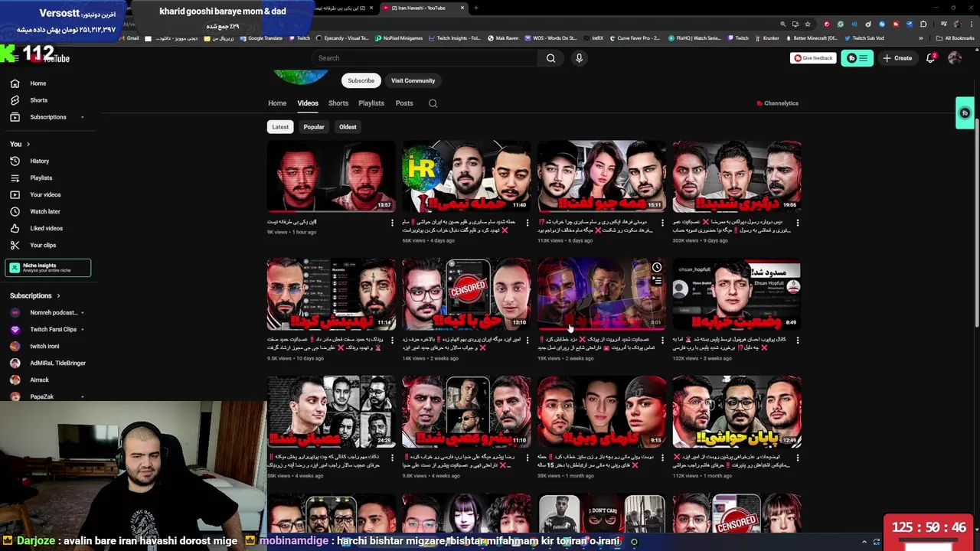
Task: Open options menu for the 11:40 video
Action: [x=528, y=223]
